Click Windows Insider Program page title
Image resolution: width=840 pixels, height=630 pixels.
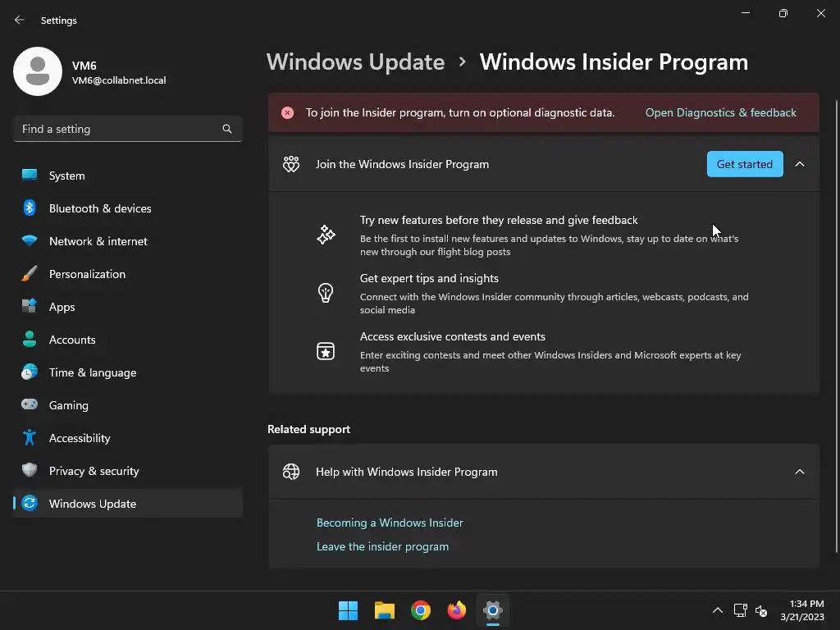point(614,62)
